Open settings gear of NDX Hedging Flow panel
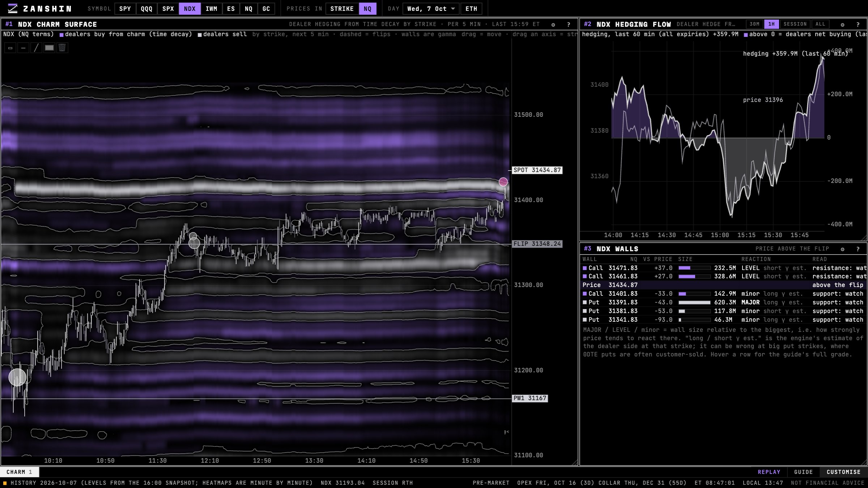Viewport: 868px width, 488px height. pos(842,25)
